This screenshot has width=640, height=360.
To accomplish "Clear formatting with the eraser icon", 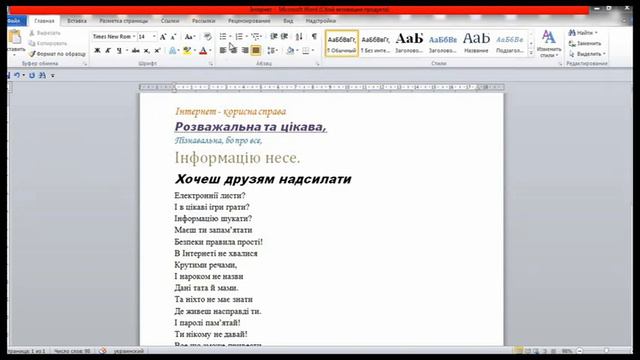I will tap(207, 37).
